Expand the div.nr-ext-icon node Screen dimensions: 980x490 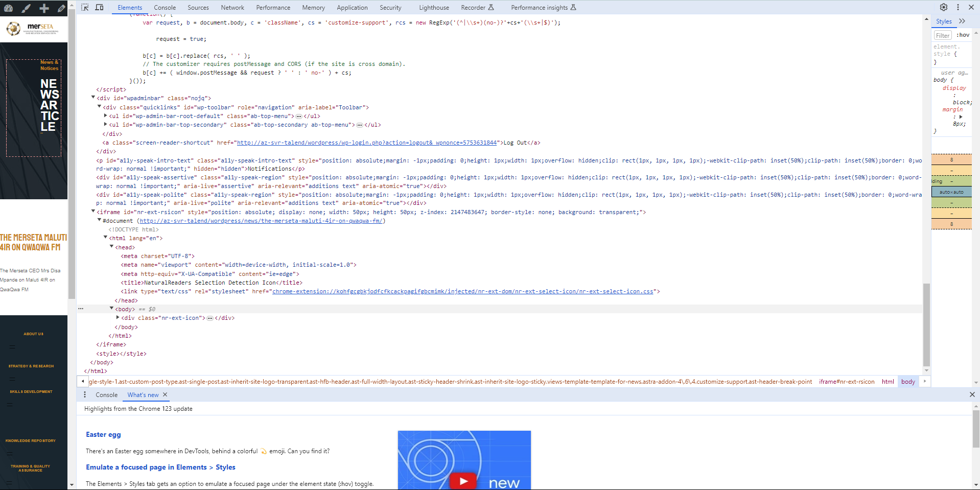[x=118, y=317]
